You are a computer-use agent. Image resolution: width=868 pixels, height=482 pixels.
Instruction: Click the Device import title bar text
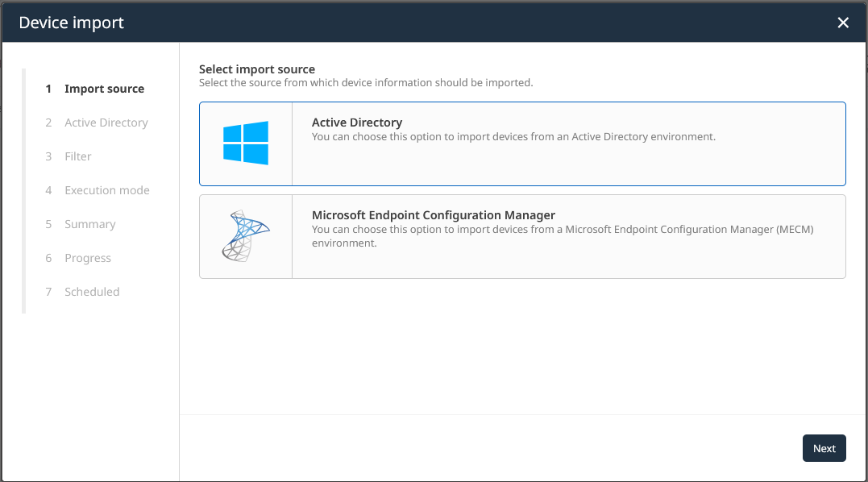point(72,23)
